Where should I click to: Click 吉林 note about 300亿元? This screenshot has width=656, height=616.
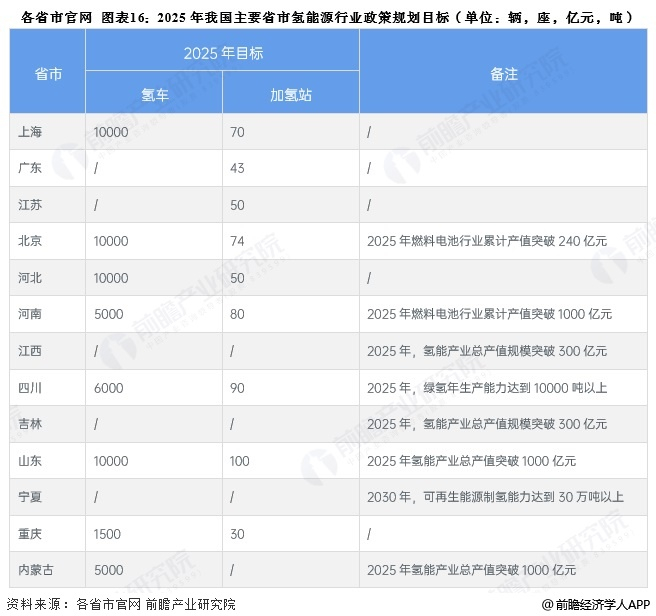point(487,424)
